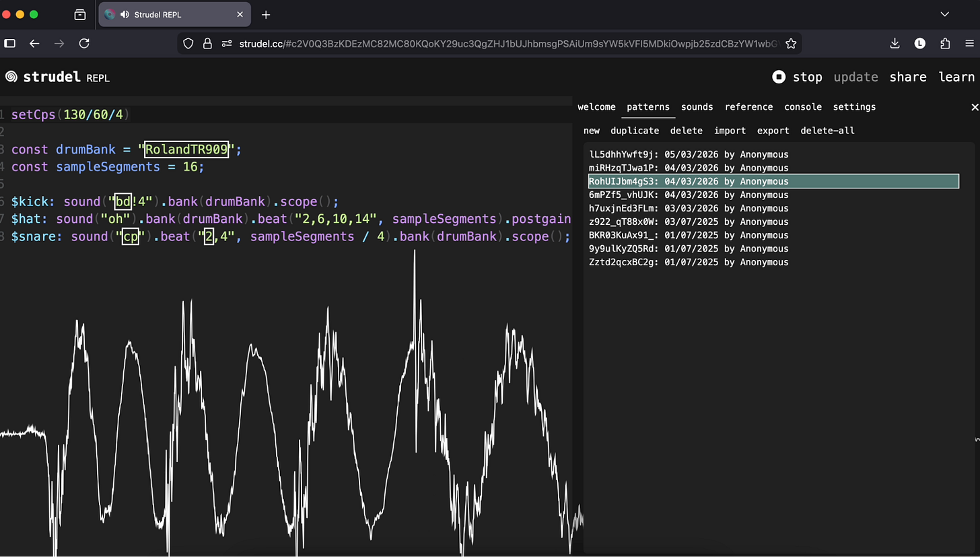Select pattern RohUIJbm4gS3
This screenshot has width=980, height=557.
[773, 181]
